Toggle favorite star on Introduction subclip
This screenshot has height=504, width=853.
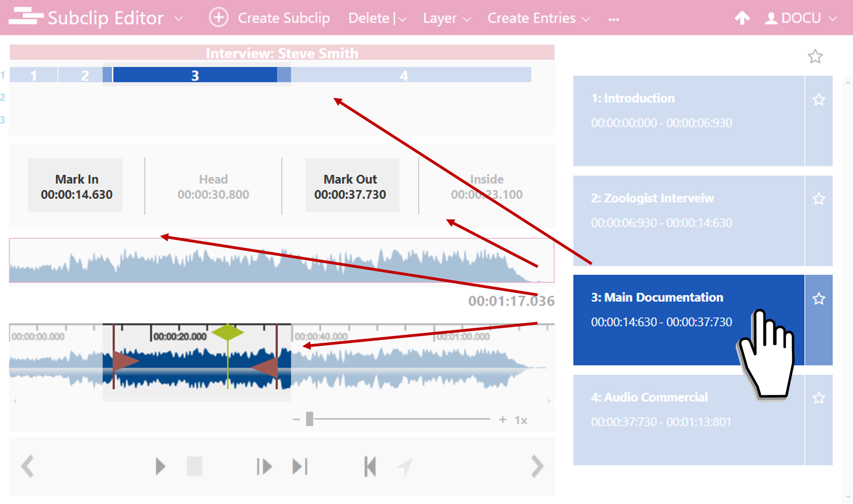tap(819, 100)
